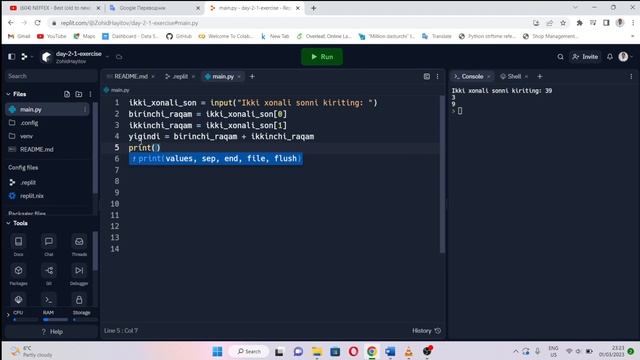Click the Opera icon in taskbar
This screenshot has height=360, width=640.
(x=353, y=351)
